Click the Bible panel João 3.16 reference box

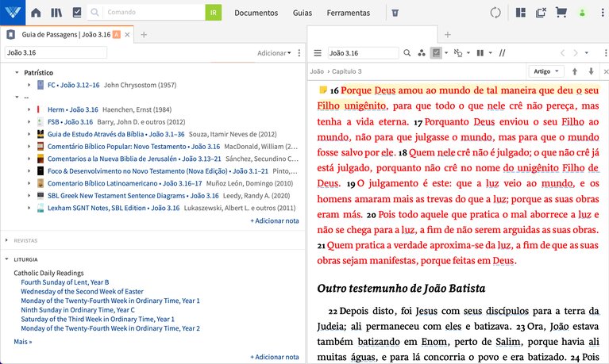[363, 53]
